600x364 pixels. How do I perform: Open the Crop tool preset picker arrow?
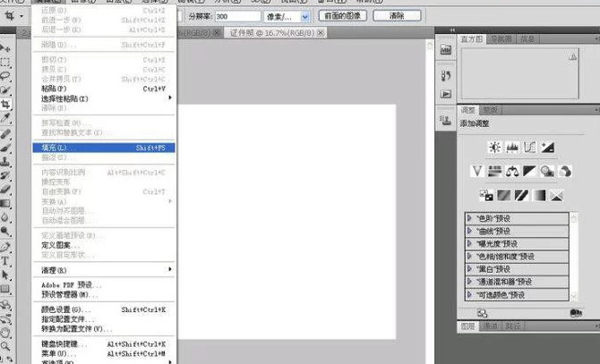coord(21,16)
